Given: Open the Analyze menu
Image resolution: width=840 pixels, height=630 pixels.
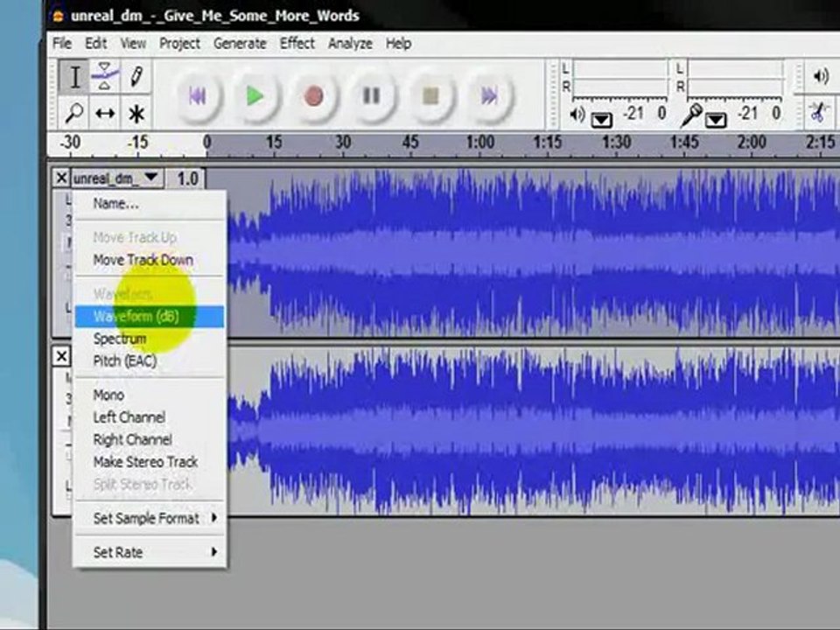Looking at the screenshot, I should (350, 43).
